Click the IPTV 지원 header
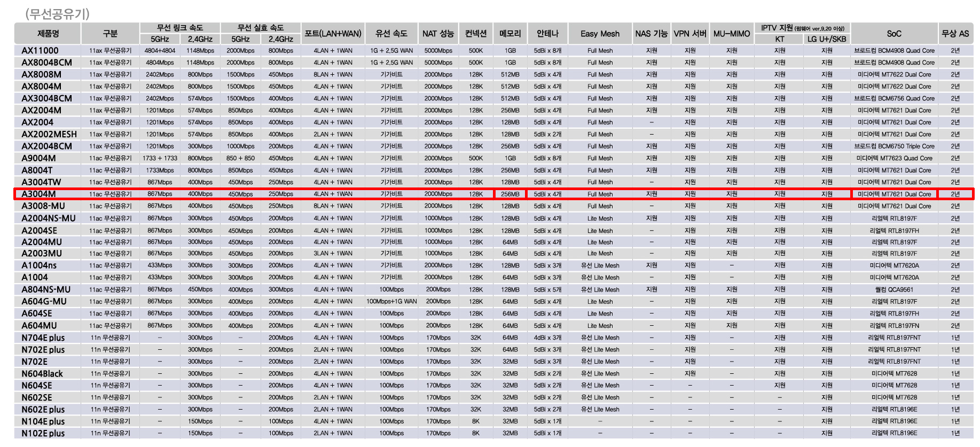 tap(802, 28)
